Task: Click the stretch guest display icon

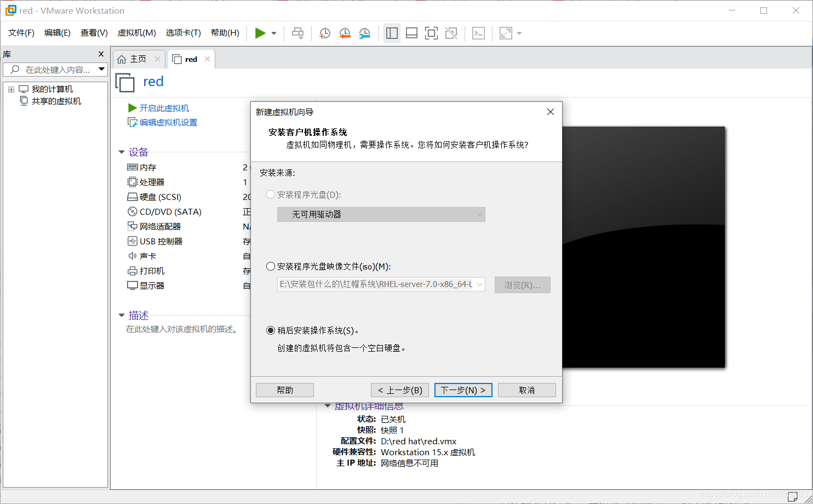Action: coord(506,33)
